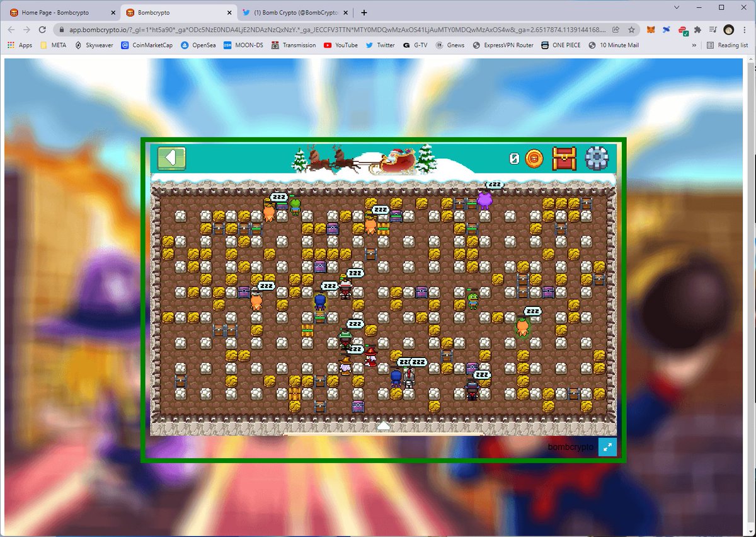Open the media control toolbar icon

[x=713, y=30]
